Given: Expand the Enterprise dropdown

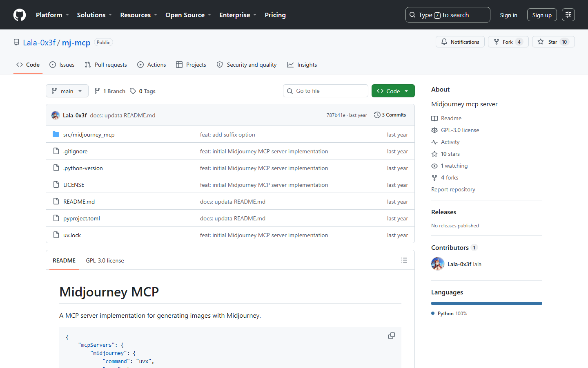Looking at the screenshot, I should point(238,15).
